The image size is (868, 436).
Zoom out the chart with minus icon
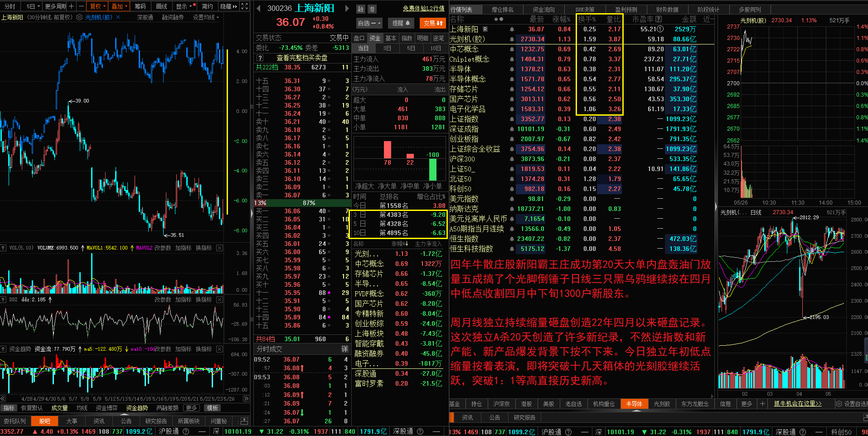point(81,6)
